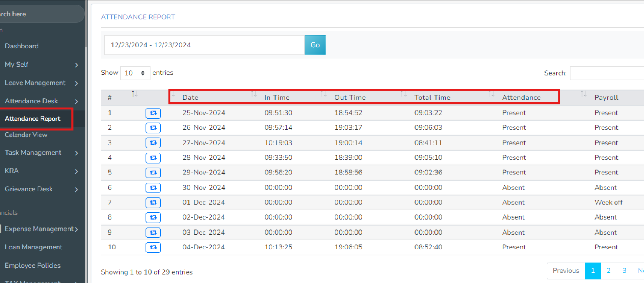The height and width of the screenshot is (283, 644).
Task: Open Loan Management in the sidebar
Action: 34,247
